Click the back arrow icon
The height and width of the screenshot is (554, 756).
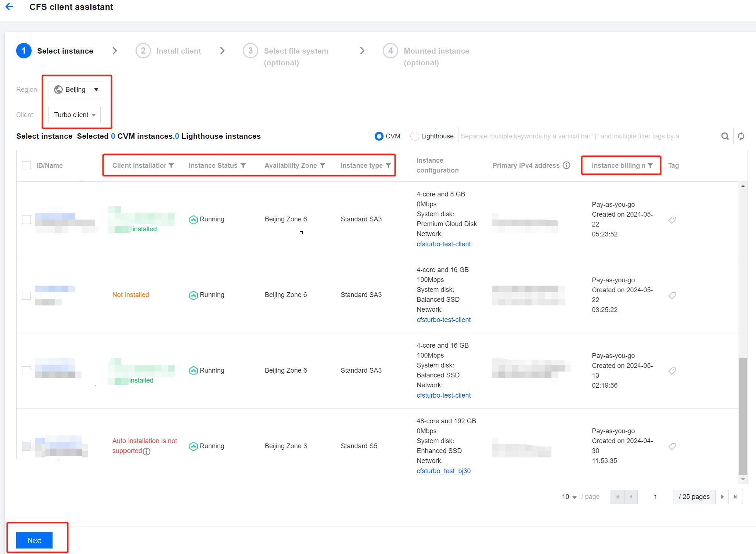coord(10,7)
